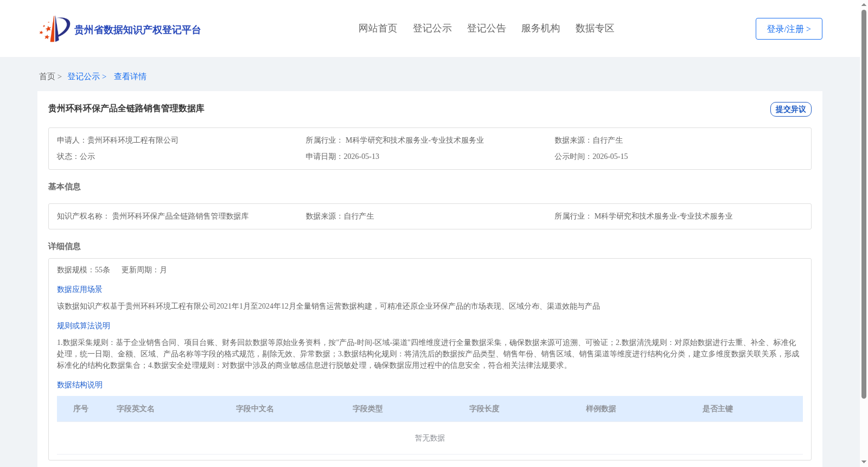
Task: Click the platform title 贵州省数据知识产权登记平台
Action: 137,30
